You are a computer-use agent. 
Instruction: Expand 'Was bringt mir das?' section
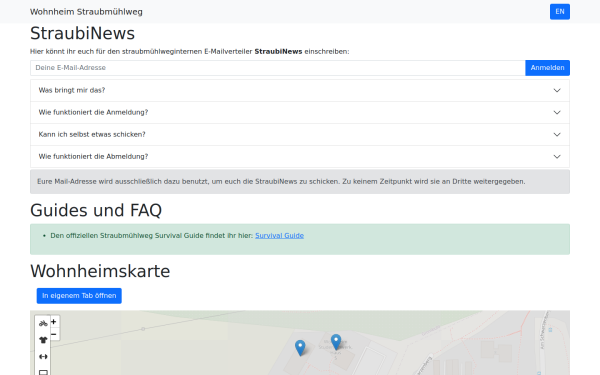point(300,90)
